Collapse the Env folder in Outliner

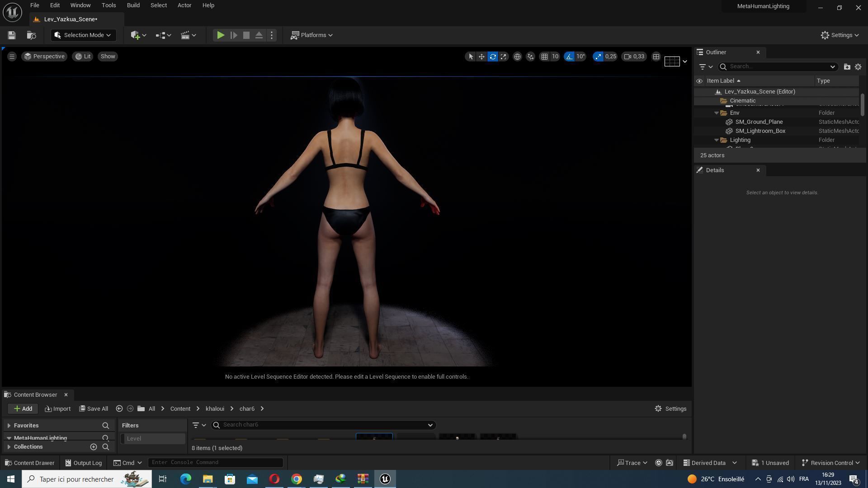pos(717,113)
